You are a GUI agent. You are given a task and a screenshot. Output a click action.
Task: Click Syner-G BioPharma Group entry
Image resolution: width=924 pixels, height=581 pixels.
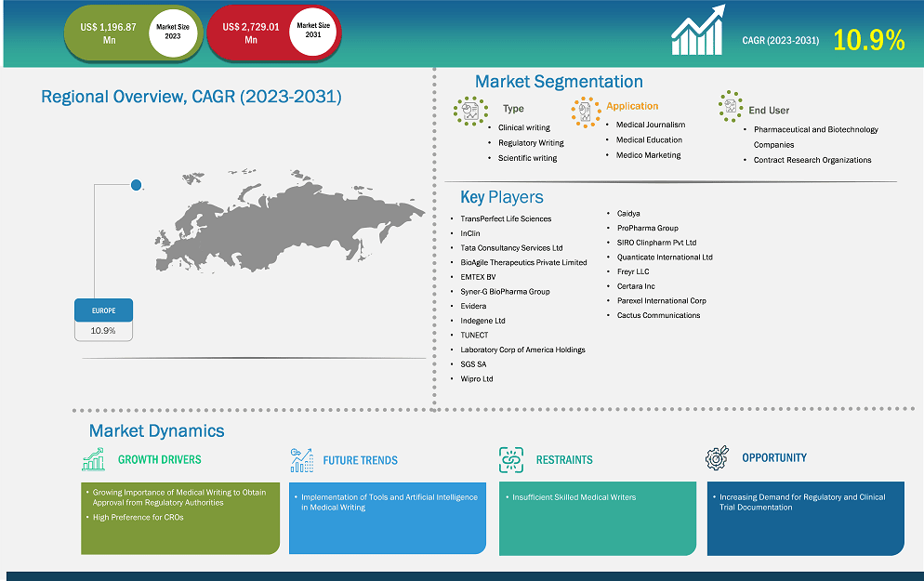pyautogui.click(x=505, y=292)
